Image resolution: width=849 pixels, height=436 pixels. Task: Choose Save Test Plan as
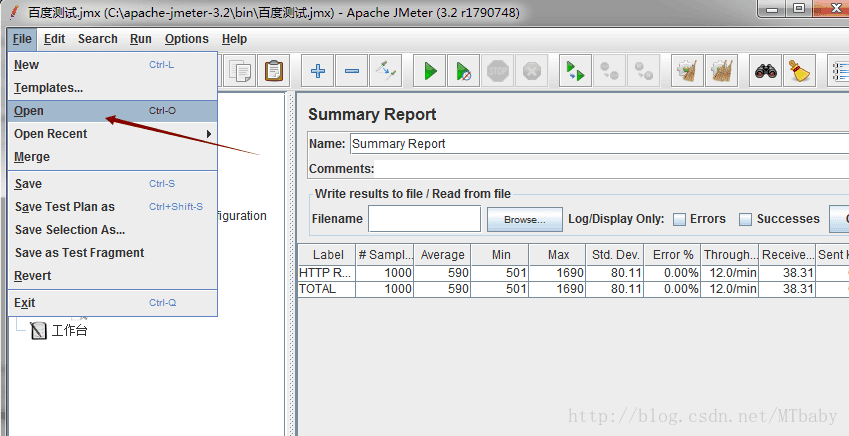click(x=113, y=207)
